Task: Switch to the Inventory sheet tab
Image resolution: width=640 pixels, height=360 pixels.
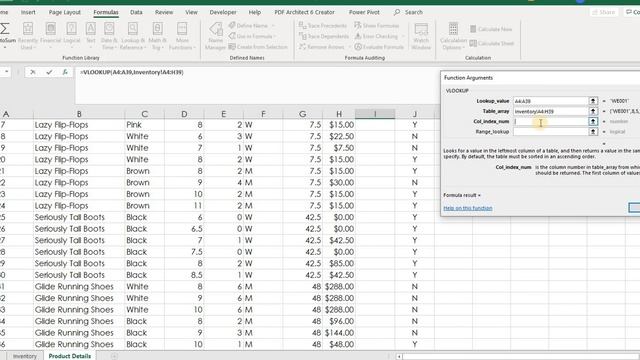Action: coord(24,356)
